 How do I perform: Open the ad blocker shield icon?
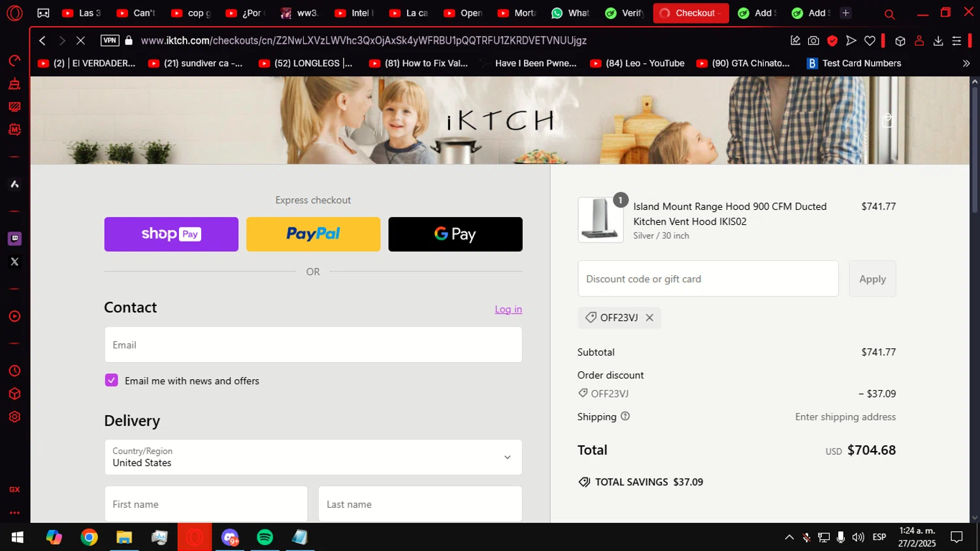[x=832, y=41]
